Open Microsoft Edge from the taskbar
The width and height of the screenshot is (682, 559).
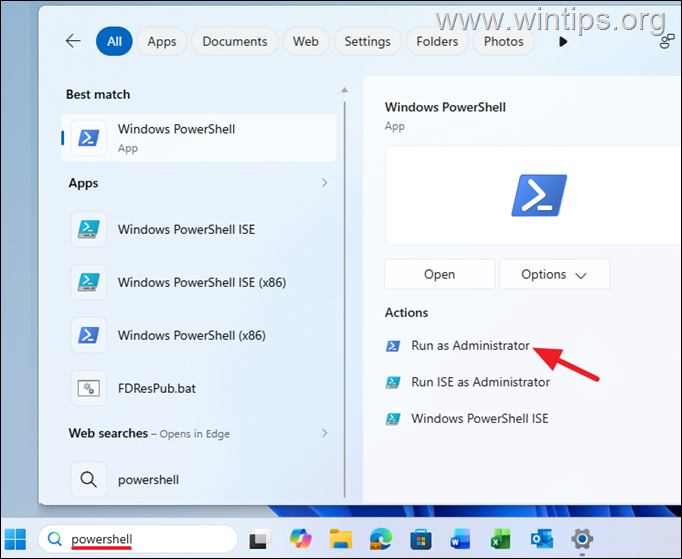coord(381,539)
